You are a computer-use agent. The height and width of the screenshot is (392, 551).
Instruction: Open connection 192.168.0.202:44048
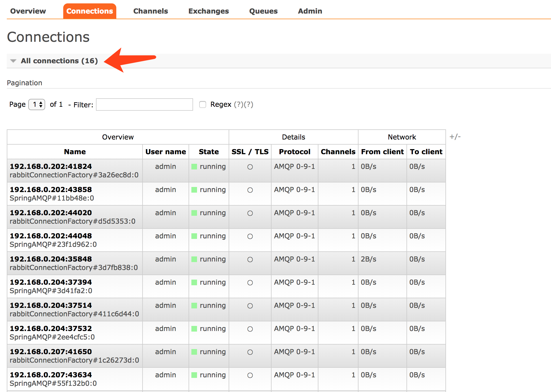point(51,236)
